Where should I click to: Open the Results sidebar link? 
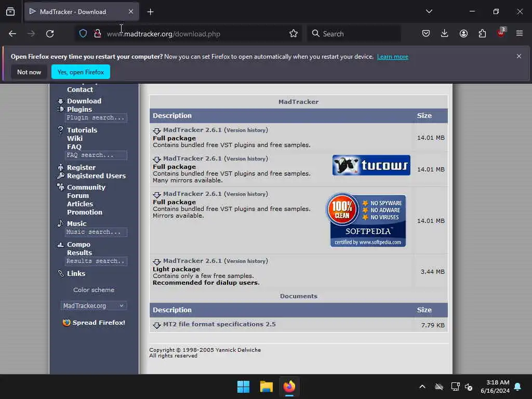[79, 253]
